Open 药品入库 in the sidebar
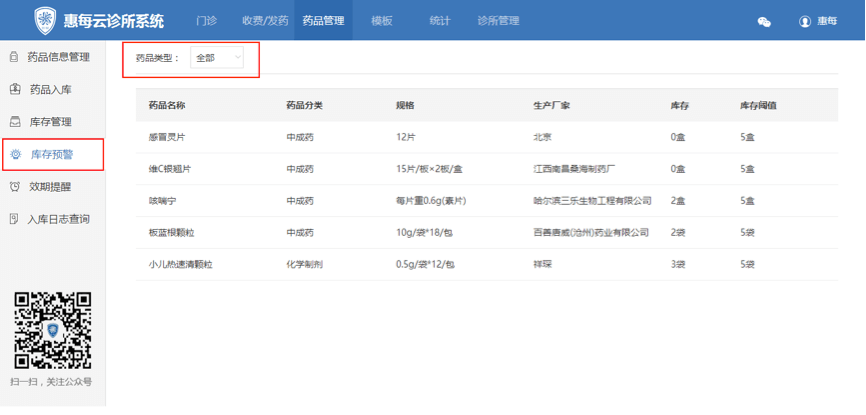The height and width of the screenshot is (415, 866). (x=51, y=90)
